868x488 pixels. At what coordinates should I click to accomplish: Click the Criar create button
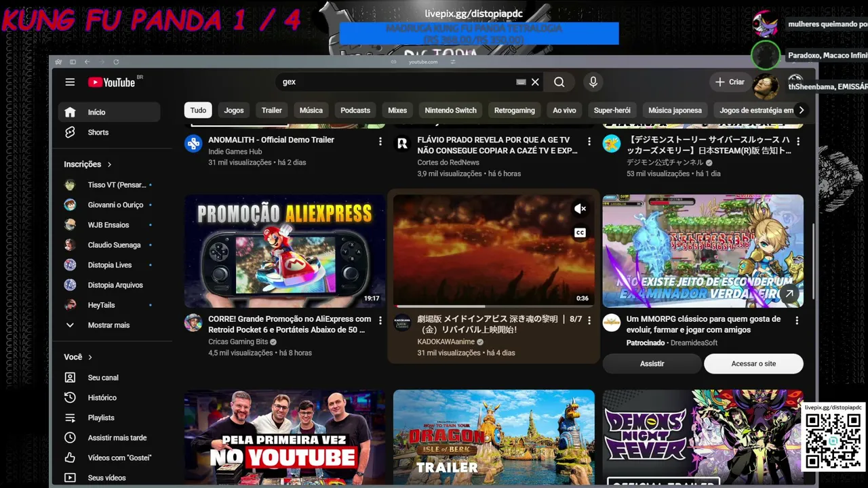point(730,82)
